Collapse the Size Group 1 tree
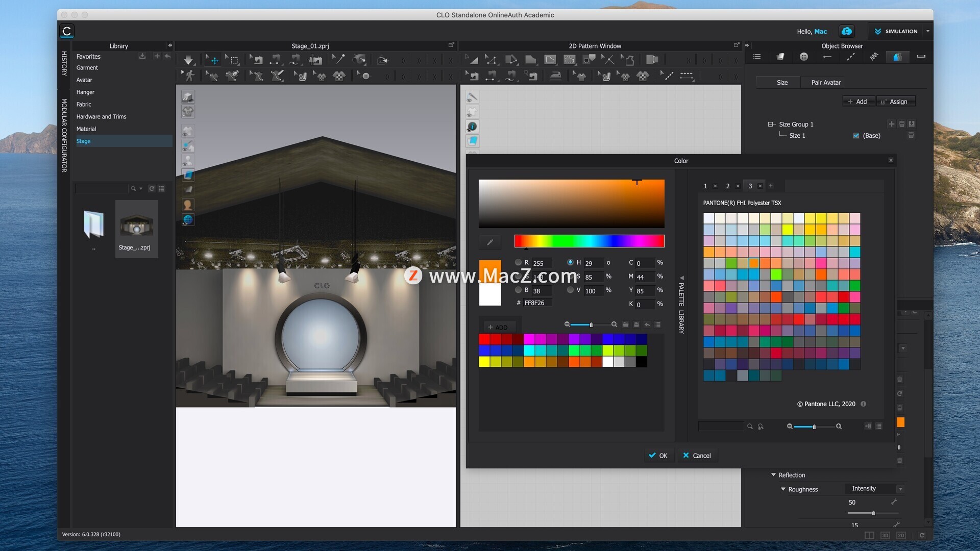The width and height of the screenshot is (980, 551). tap(770, 124)
